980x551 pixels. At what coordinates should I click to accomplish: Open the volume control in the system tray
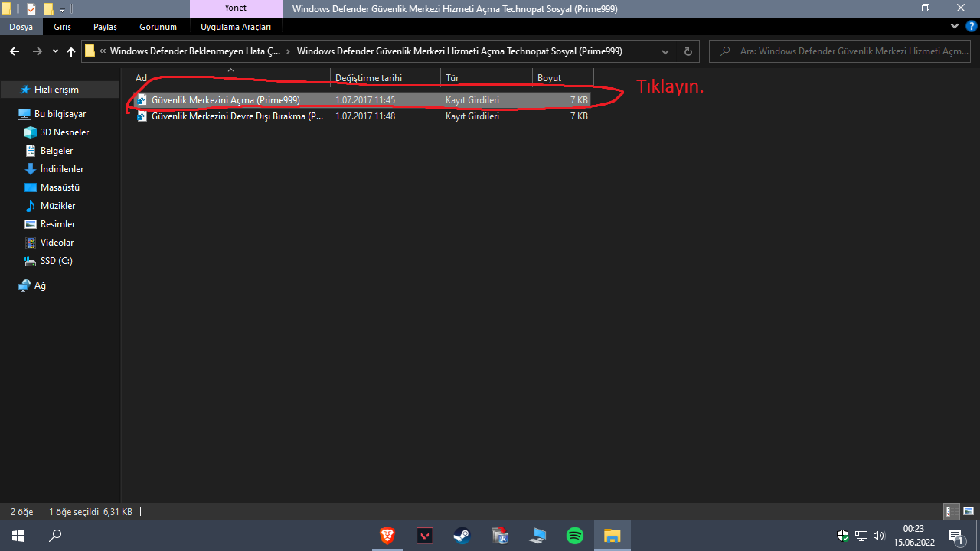point(878,536)
